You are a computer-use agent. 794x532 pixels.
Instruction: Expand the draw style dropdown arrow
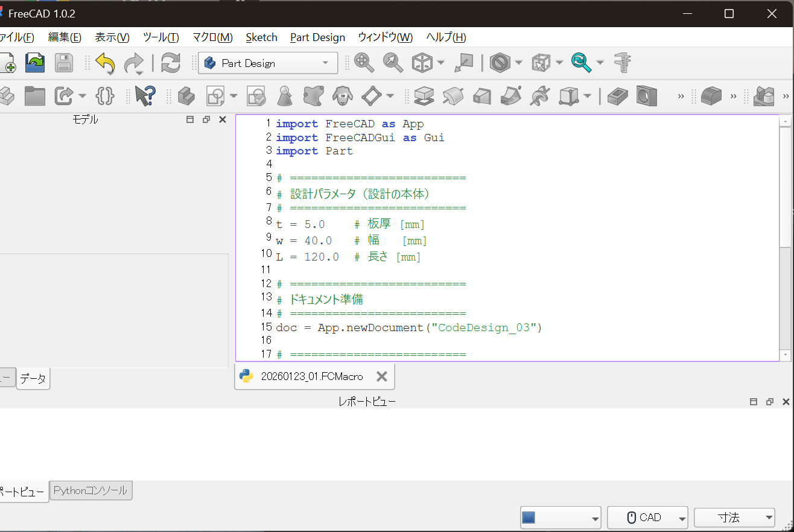point(518,63)
